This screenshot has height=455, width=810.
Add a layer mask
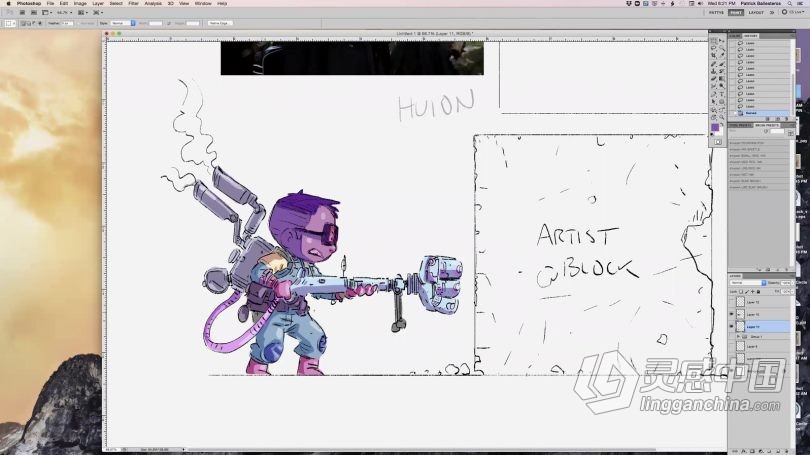click(752, 451)
